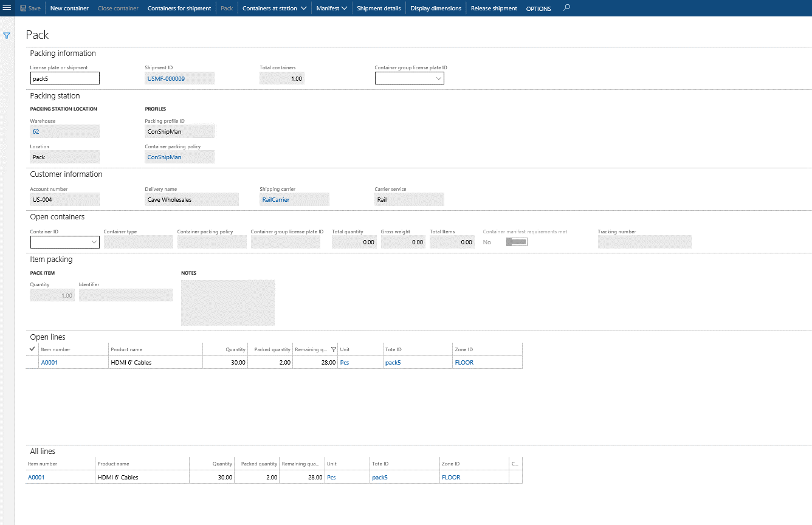Click filter icon on Remaining quantity column
The width and height of the screenshot is (812, 525).
(333, 349)
